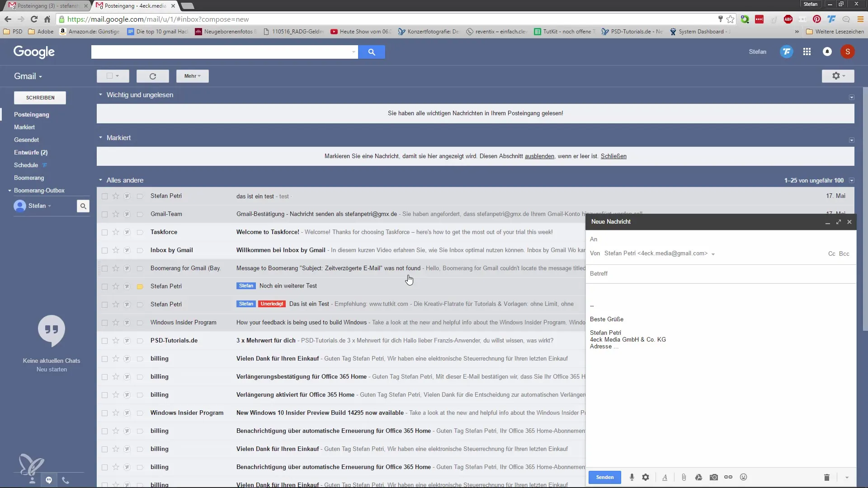Open the Von sender address dropdown

tap(713, 254)
